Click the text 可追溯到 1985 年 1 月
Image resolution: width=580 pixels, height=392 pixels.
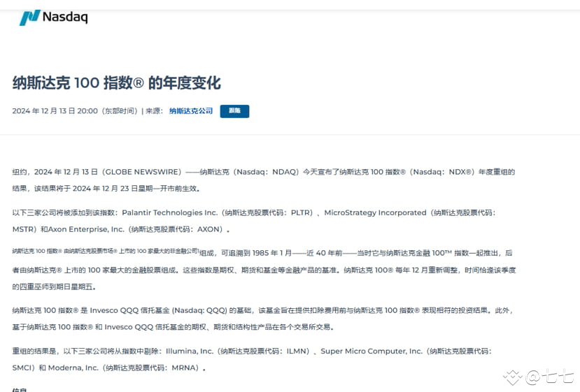point(256,253)
